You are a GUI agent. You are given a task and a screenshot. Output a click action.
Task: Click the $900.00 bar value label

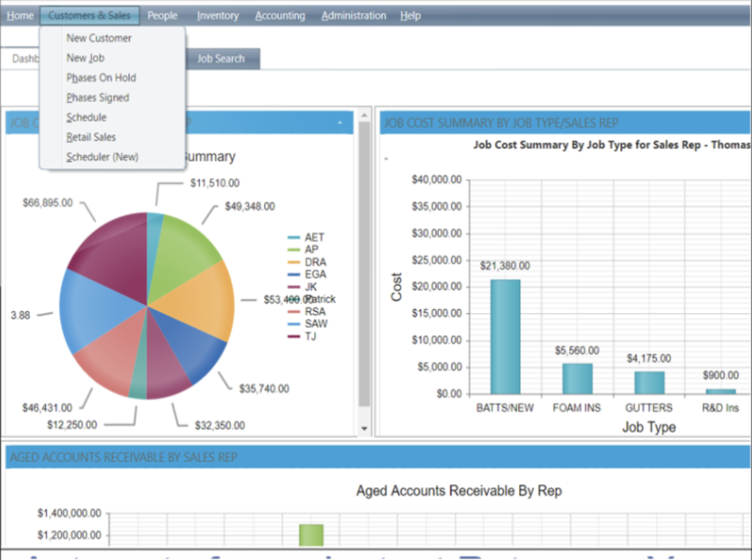(x=720, y=375)
